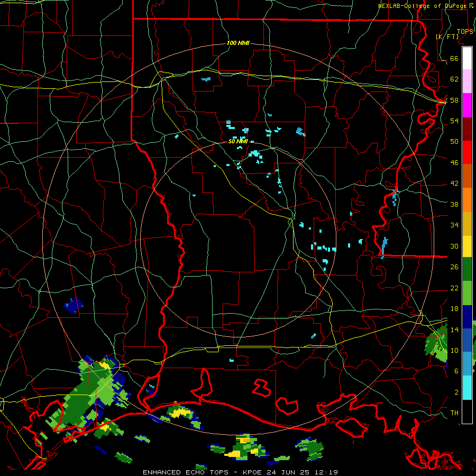Select the bright red legend swatch

pyautogui.click(x=467, y=152)
